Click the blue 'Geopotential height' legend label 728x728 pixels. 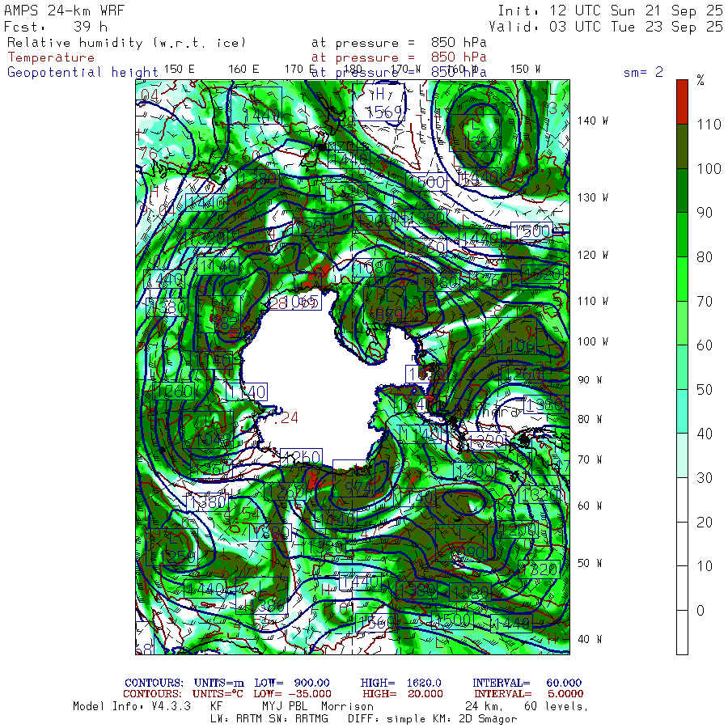pyautogui.click(x=83, y=73)
